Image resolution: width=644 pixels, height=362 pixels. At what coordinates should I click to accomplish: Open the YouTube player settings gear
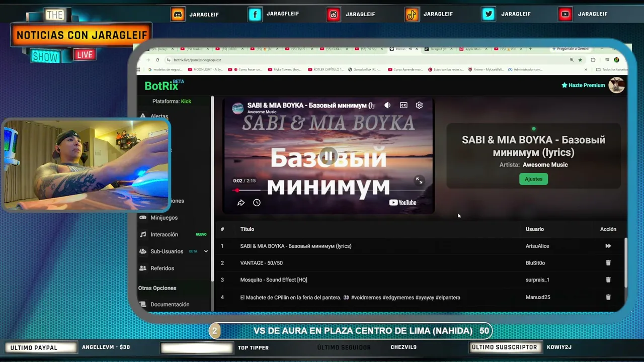[419, 105]
